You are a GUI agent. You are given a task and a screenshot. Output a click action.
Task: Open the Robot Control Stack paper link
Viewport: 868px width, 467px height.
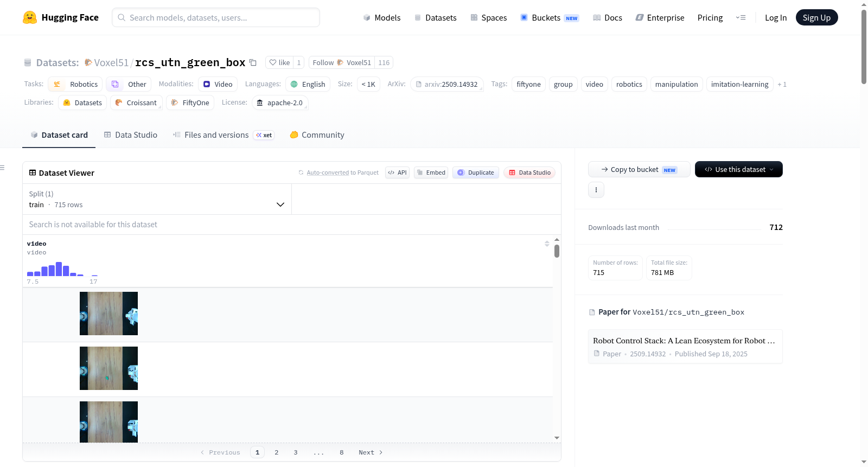[x=685, y=347]
